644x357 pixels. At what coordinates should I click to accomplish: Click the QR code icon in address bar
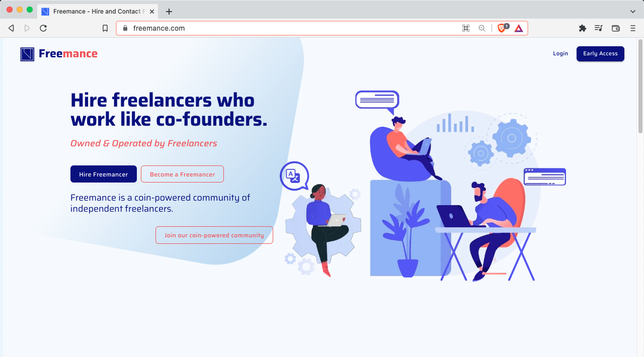(x=466, y=28)
